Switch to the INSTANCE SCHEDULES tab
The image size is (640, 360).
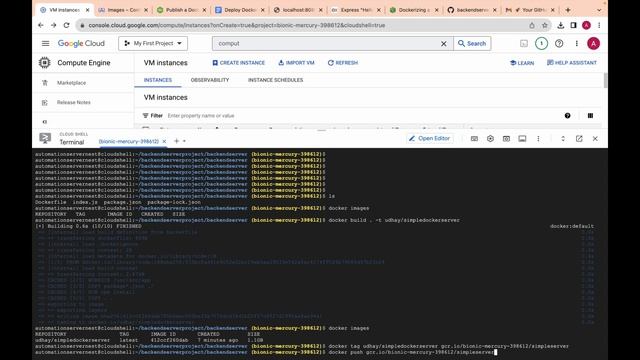pos(276,80)
